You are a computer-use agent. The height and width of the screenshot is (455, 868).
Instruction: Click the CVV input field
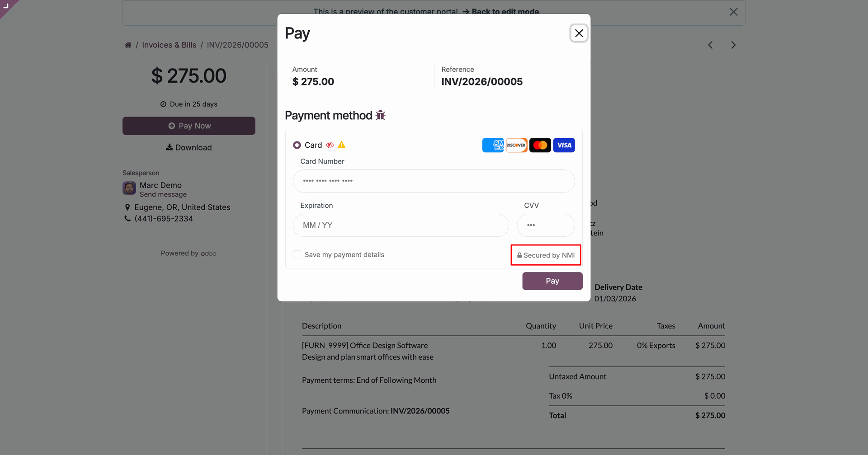pyautogui.click(x=546, y=225)
